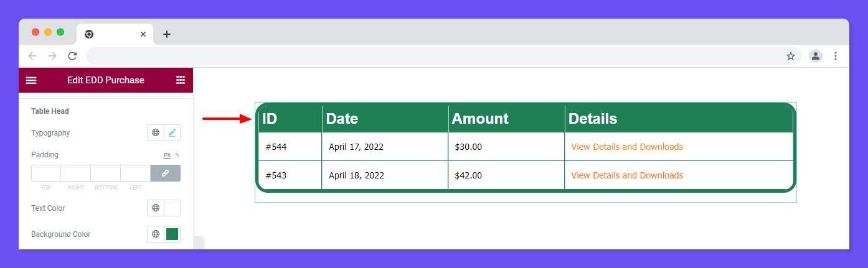Switch padding unit to percent
The height and width of the screenshot is (268, 868).
pyautogui.click(x=177, y=155)
